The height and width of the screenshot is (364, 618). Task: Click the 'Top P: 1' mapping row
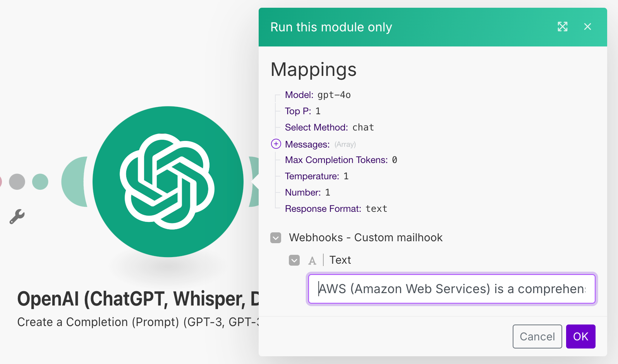[302, 111]
